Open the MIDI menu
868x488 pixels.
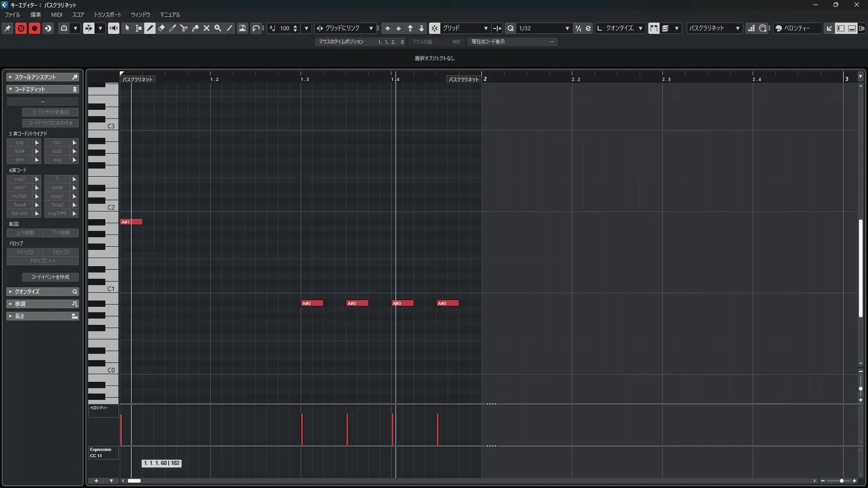[x=57, y=14]
